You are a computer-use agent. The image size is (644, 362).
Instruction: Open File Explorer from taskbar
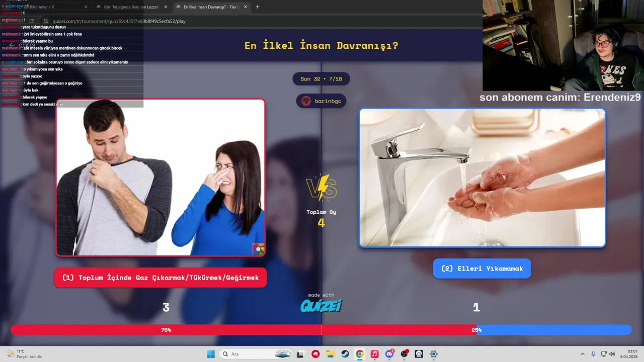[330, 354]
